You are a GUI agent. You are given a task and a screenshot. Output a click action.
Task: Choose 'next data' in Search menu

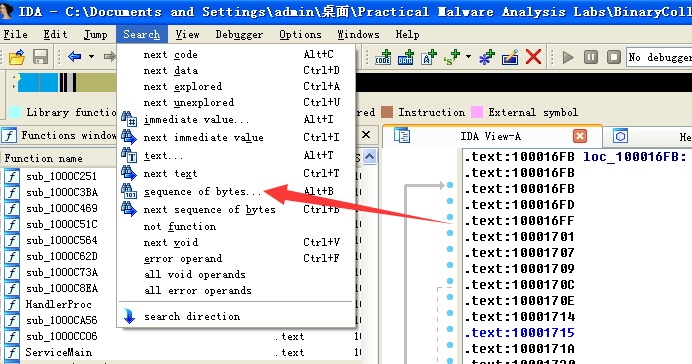236,70
